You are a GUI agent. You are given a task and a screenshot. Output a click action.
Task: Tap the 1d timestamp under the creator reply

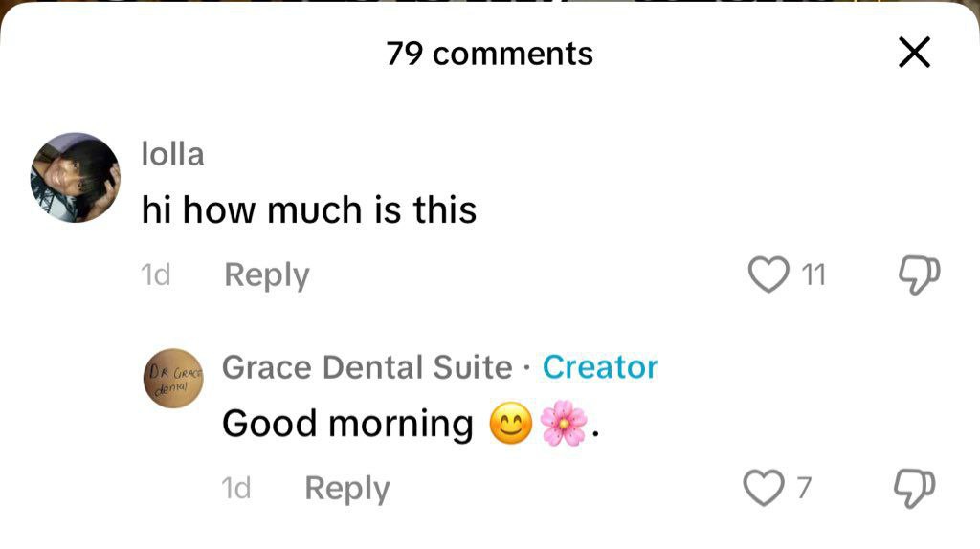click(x=235, y=490)
